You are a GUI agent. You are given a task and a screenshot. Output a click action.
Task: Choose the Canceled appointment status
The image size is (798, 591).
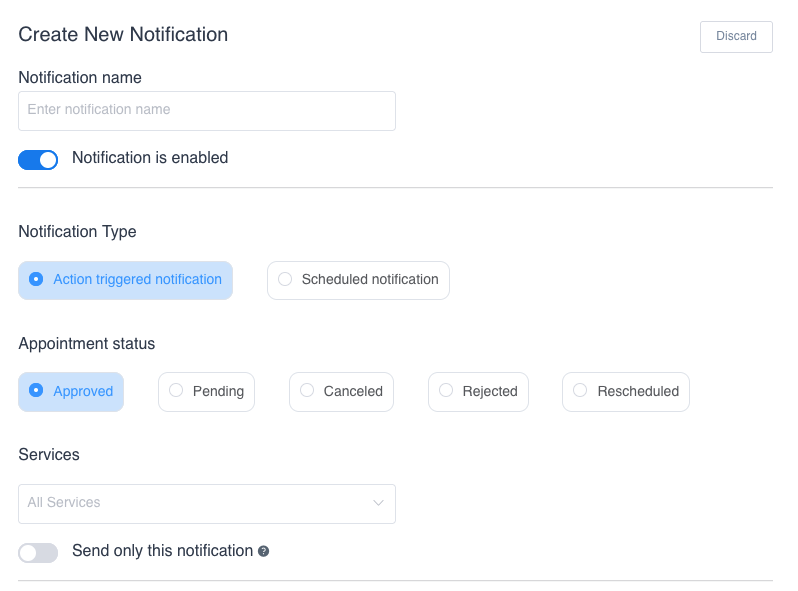click(341, 391)
